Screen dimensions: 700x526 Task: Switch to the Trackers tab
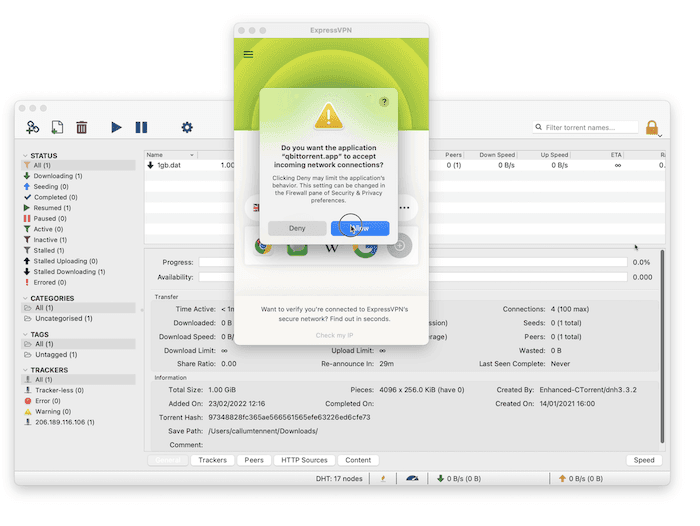click(x=212, y=460)
